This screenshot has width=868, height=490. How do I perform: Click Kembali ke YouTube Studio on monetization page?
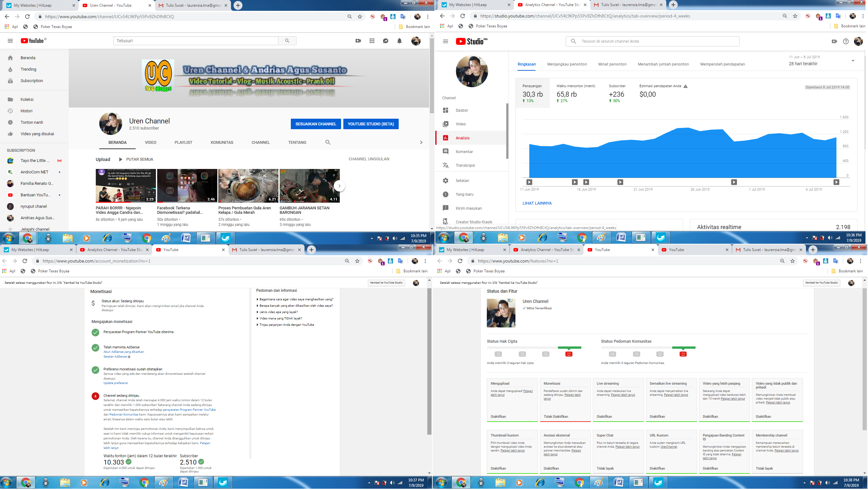386,283
